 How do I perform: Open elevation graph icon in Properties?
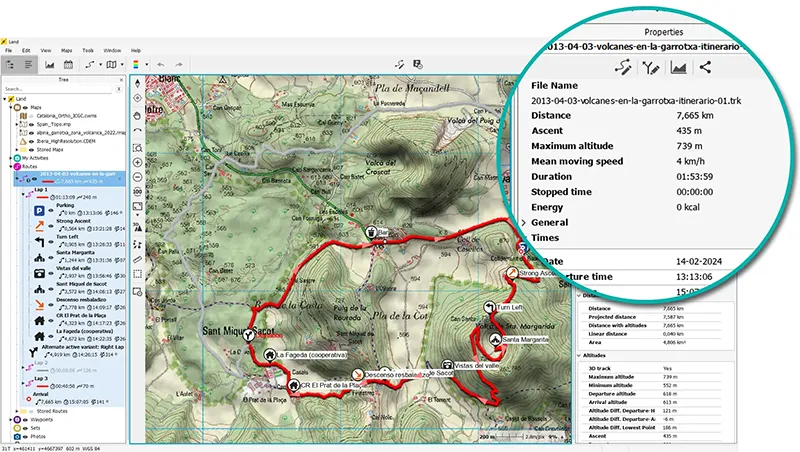[678, 68]
